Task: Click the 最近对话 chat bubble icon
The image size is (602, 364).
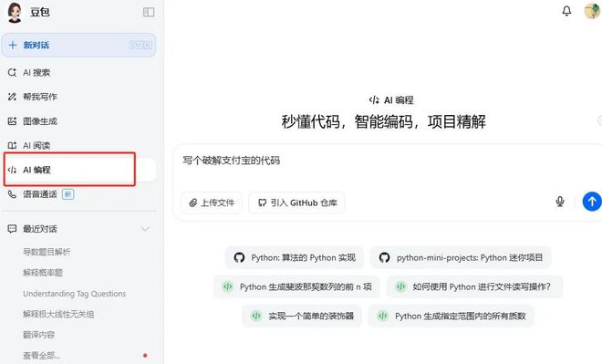Action: 12,229
